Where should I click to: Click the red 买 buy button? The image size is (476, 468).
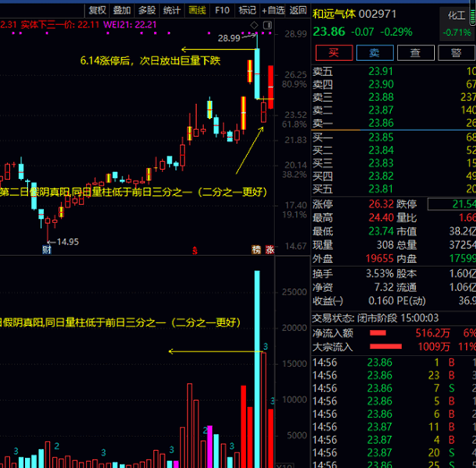[x=334, y=53]
